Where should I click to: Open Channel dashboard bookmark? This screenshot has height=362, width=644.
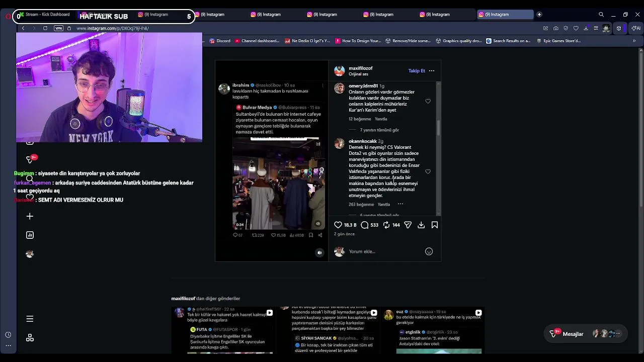click(x=257, y=41)
